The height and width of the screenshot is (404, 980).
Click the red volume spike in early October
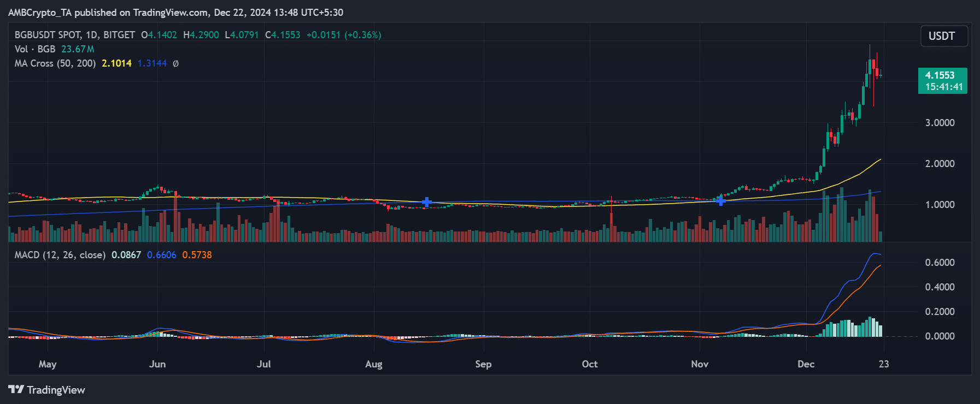click(x=611, y=226)
